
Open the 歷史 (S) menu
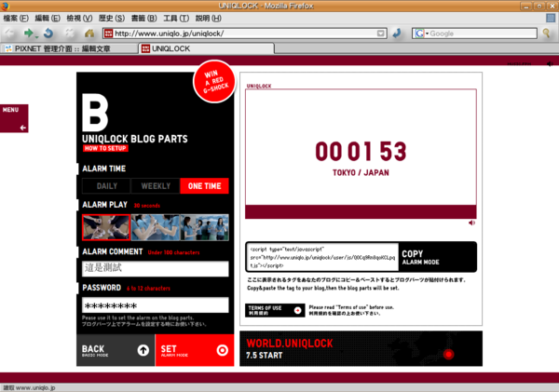pos(112,19)
